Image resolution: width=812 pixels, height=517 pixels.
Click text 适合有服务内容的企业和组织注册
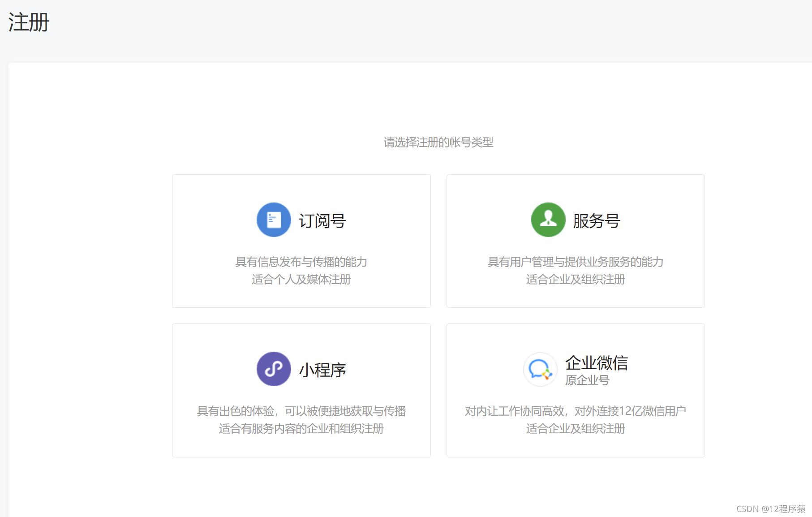click(301, 429)
